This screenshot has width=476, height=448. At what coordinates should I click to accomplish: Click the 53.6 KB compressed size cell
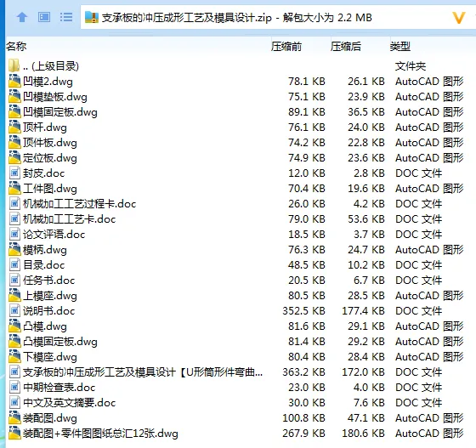pyautogui.click(x=366, y=218)
